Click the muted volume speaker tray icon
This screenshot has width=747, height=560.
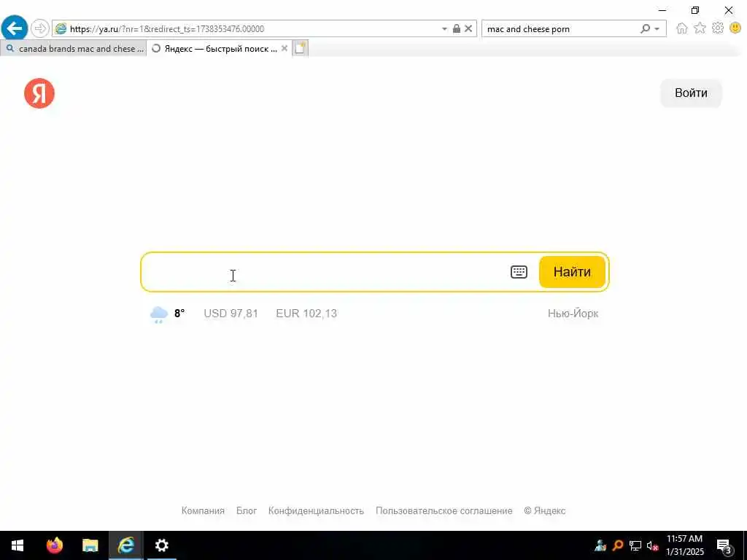pyautogui.click(x=652, y=545)
